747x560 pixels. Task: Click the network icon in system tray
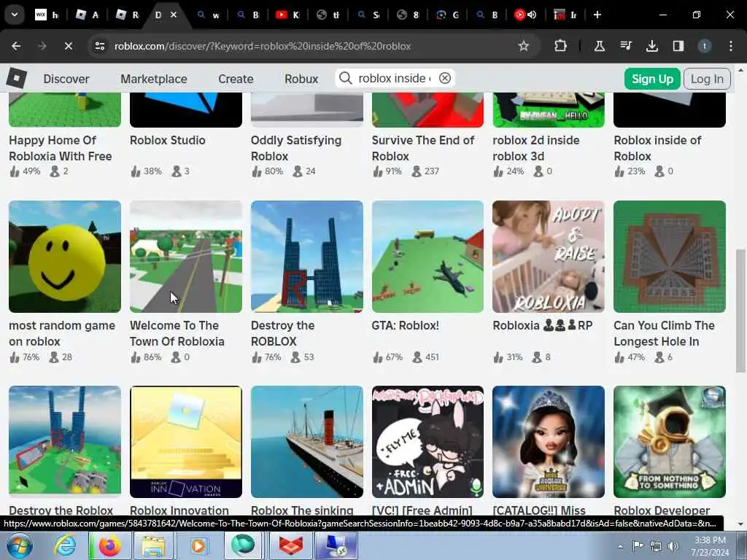[656, 546]
